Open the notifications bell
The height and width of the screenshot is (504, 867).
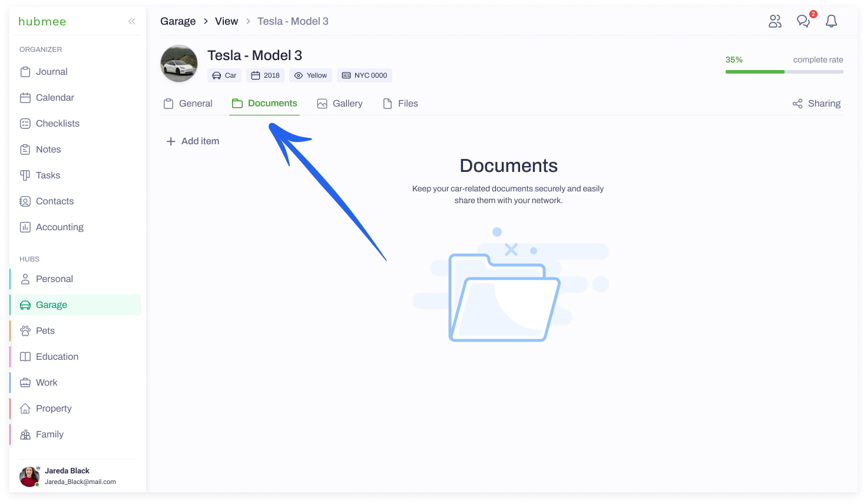831,21
